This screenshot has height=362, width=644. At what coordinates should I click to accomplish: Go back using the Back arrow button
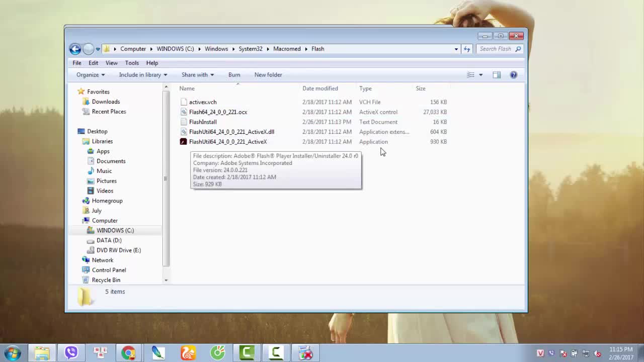[75, 49]
